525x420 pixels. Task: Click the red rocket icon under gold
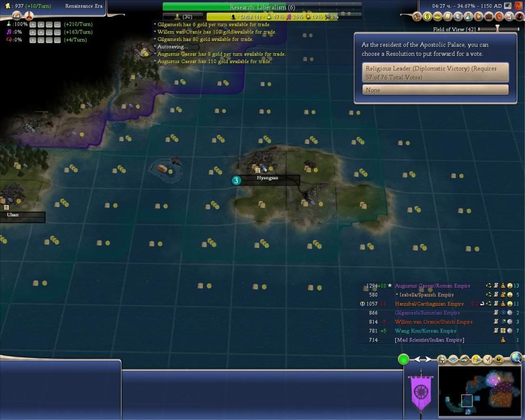point(29,15)
